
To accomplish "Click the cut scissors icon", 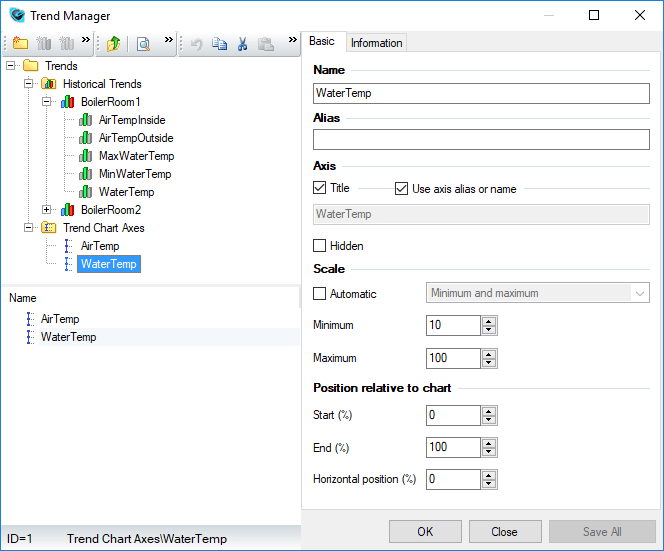I will coord(242,44).
